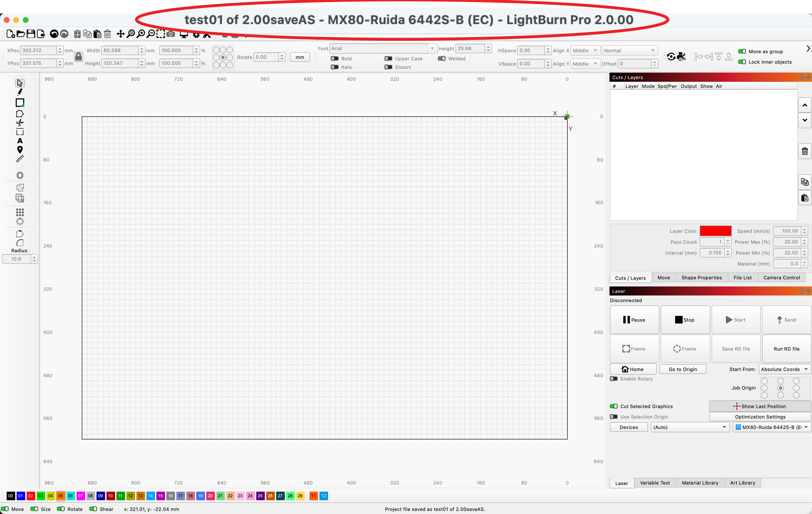The width and height of the screenshot is (812, 514).
Task: Click the Offset Shapes tool
Action: point(20,175)
